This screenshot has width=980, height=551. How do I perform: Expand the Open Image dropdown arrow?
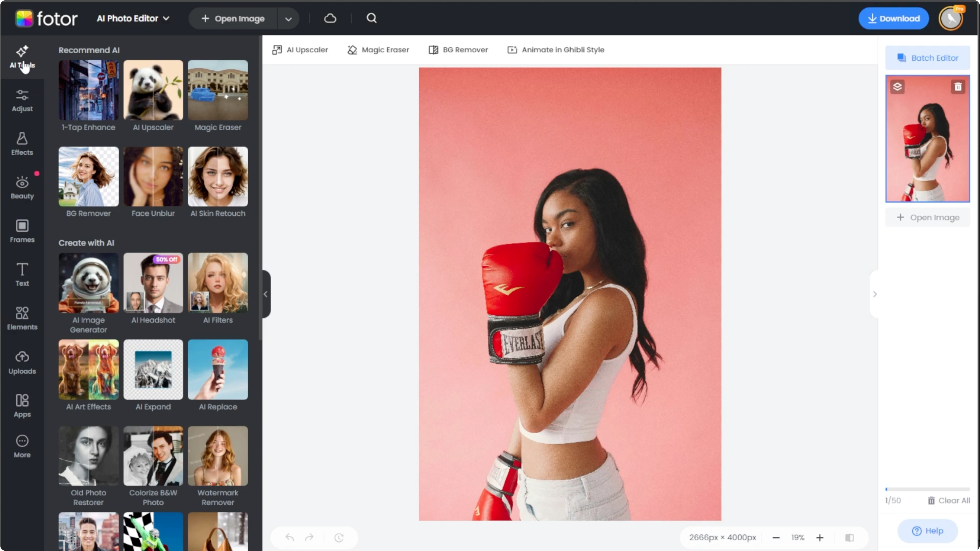click(288, 19)
